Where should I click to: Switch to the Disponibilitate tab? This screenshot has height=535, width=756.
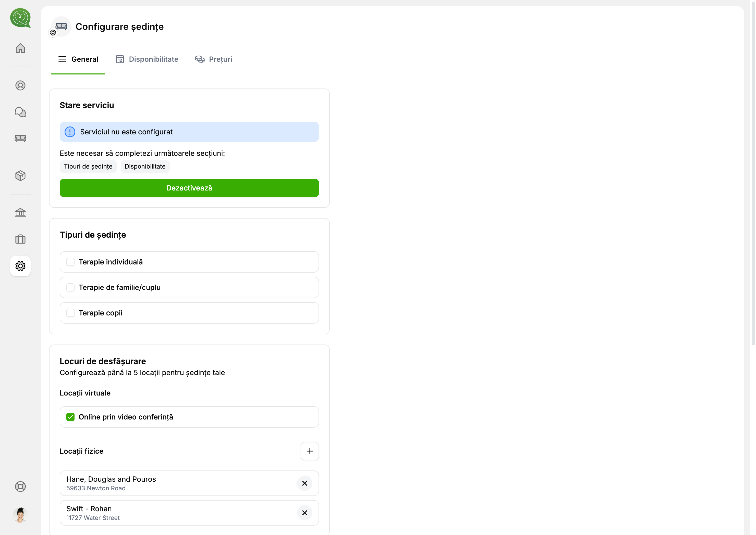(147, 59)
